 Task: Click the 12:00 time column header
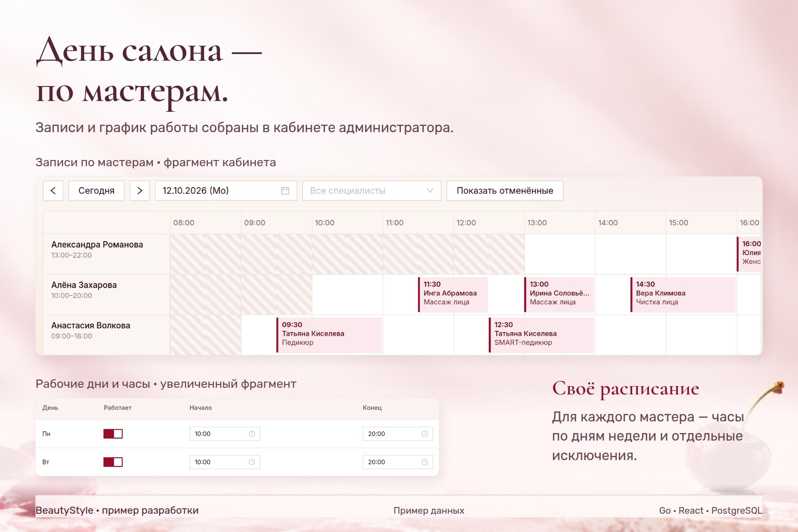466,223
